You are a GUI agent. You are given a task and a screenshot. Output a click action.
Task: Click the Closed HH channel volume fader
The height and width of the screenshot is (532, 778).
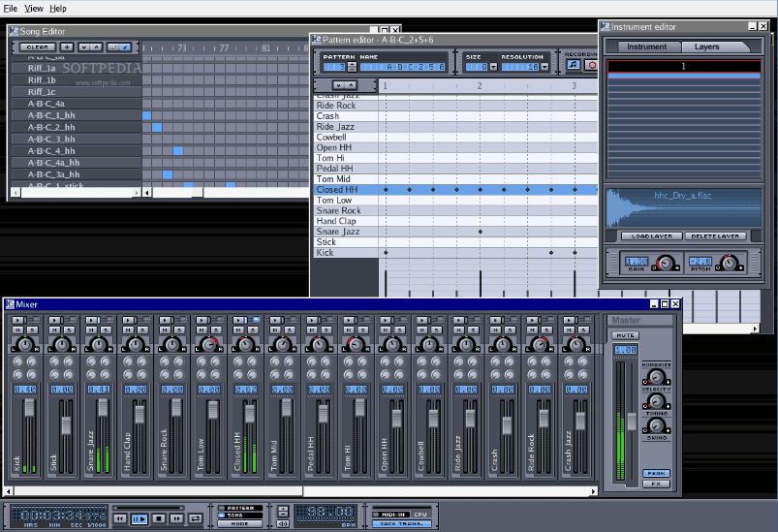pos(250,414)
